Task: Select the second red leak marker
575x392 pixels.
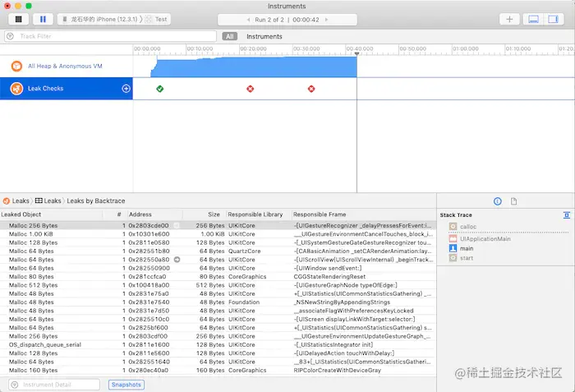Action: tap(311, 89)
